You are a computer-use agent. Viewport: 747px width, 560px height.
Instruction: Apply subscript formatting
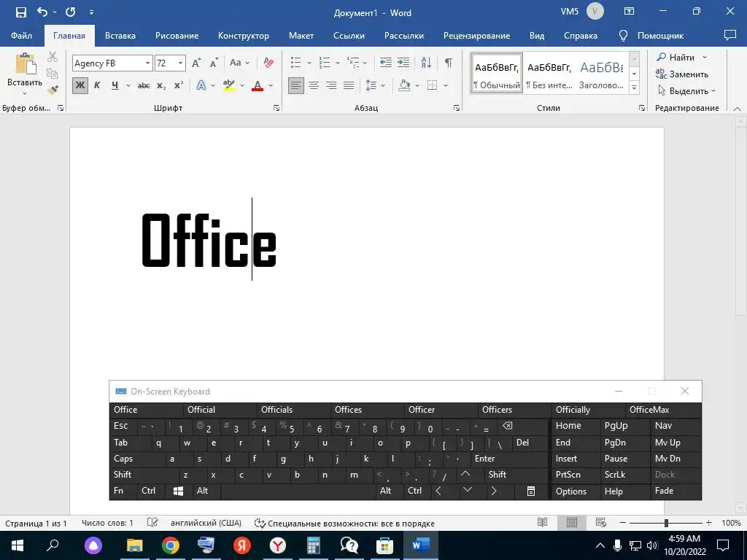[161, 86]
